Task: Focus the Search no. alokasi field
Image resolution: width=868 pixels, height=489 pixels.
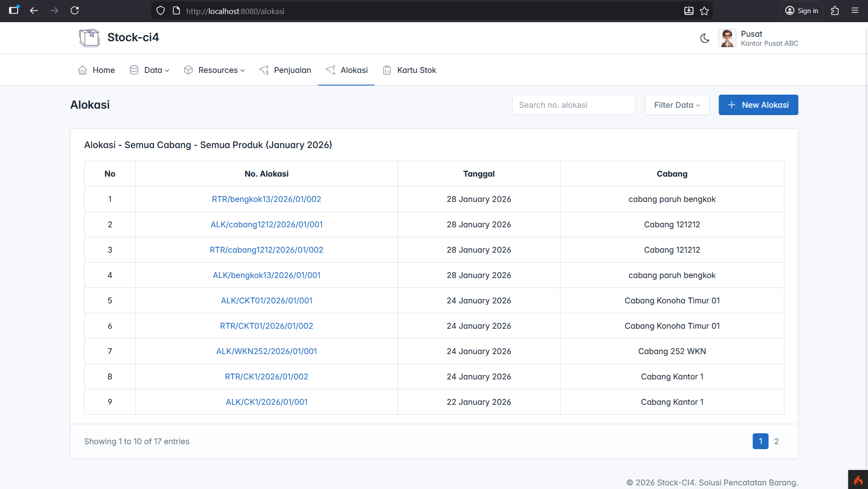Action: (x=574, y=105)
